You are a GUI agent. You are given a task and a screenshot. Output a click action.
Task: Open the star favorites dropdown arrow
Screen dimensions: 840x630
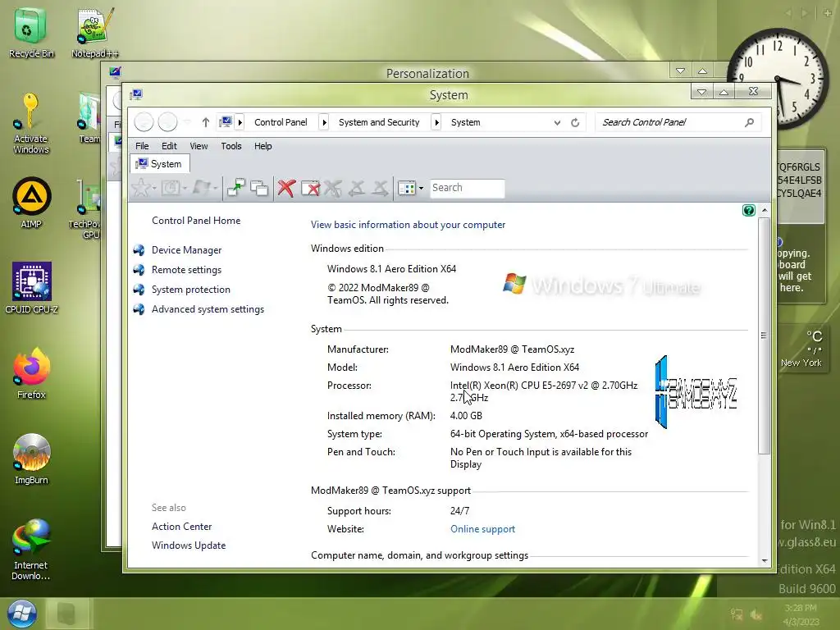(154, 188)
